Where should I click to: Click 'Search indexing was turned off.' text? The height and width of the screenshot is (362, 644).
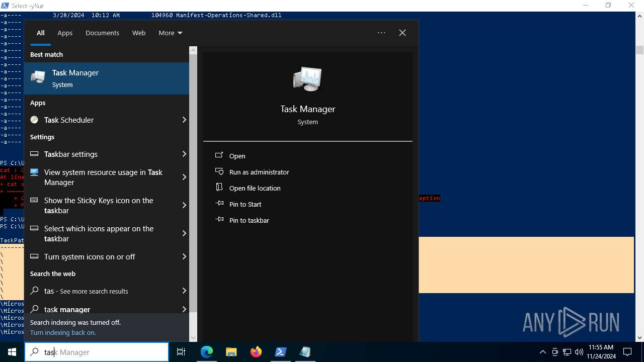click(x=75, y=322)
